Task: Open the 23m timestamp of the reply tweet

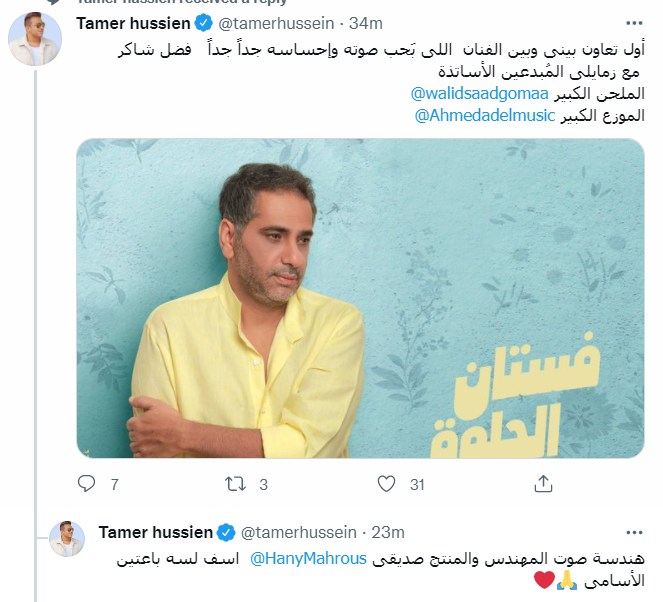Action: (388, 532)
